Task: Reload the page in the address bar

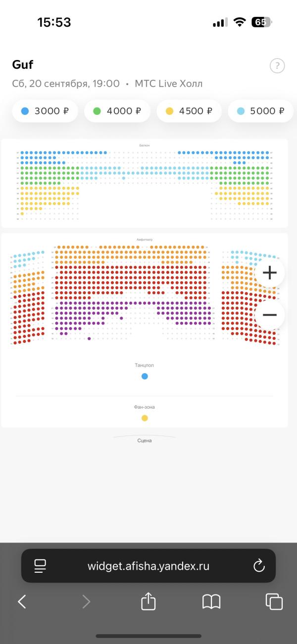Action: [259, 566]
